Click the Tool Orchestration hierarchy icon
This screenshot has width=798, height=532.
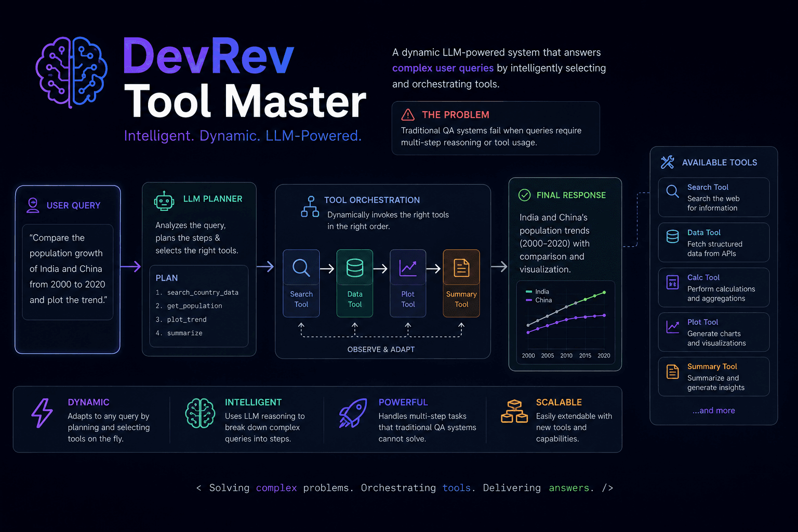(310, 206)
